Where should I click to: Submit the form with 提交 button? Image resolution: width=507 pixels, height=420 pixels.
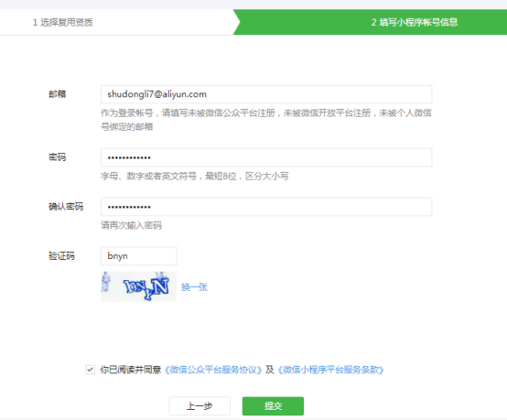click(273, 406)
